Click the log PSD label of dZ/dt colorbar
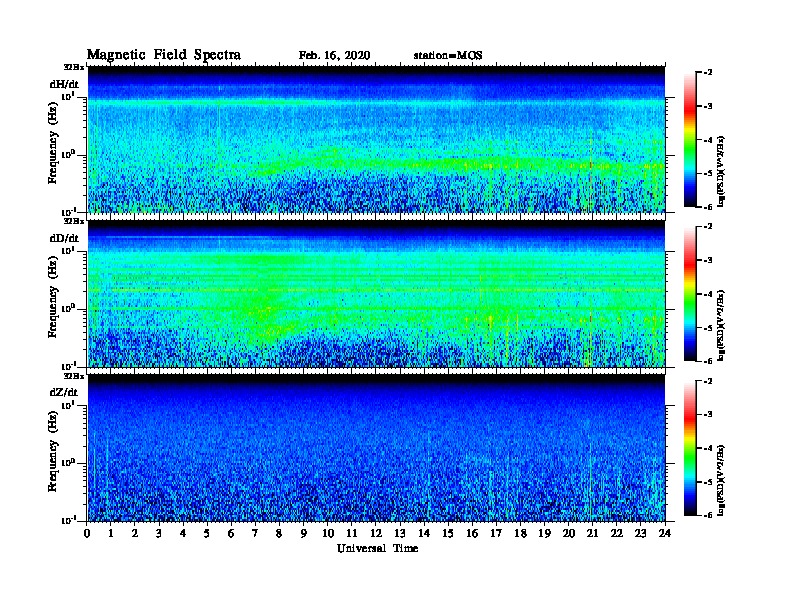The image size is (792, 612). [x=721, y=480]
